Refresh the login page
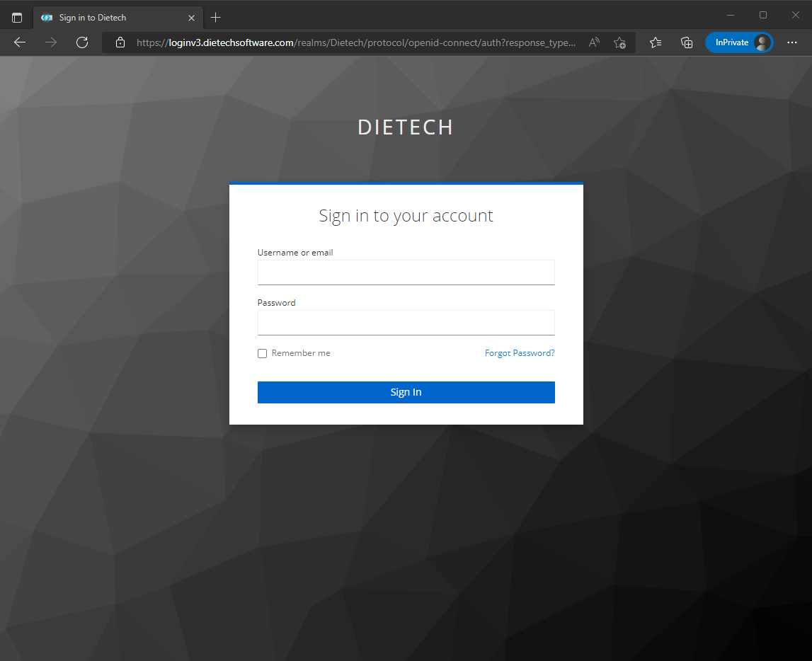 click(82, 42)
